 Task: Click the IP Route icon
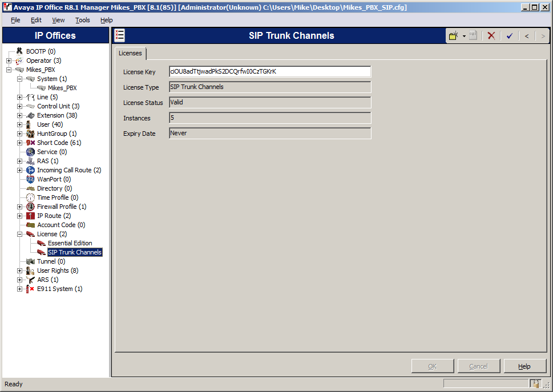point(30,216)
